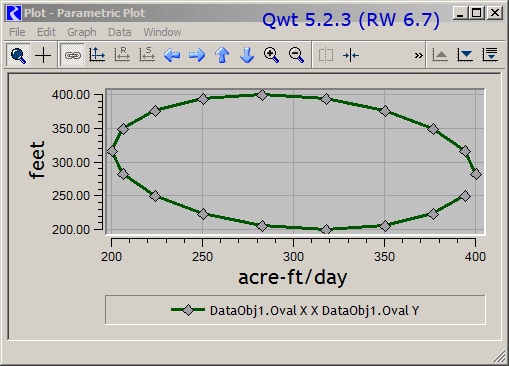Pan the plot up with blue arrow
This screenshot has width=509, height=366.
click(x=222, y=55)
